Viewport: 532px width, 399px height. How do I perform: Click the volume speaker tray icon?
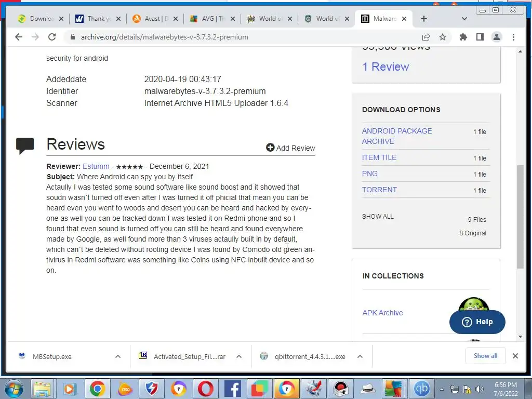click(479, 389)
